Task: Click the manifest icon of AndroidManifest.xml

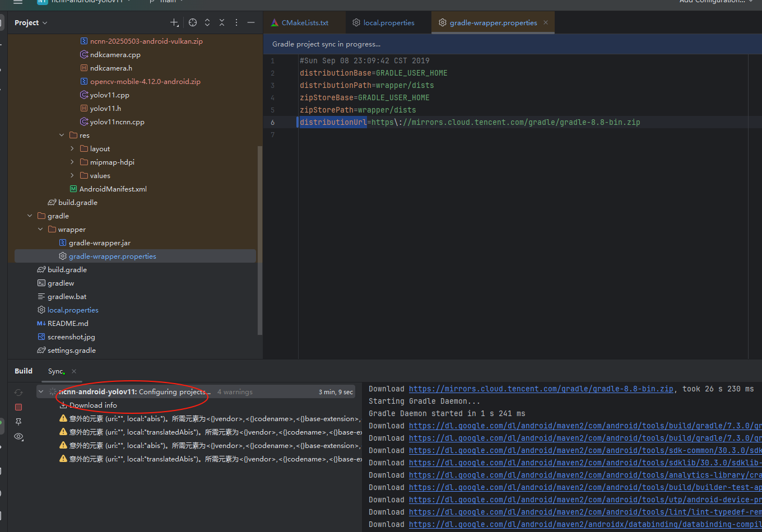Action: (73, 189)
